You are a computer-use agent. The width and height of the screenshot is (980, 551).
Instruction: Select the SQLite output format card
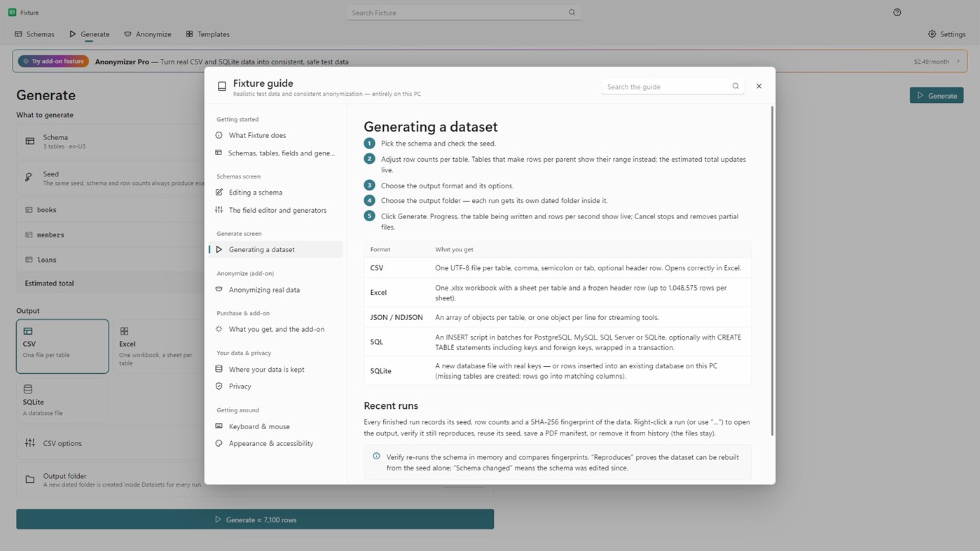coord(62,401)
